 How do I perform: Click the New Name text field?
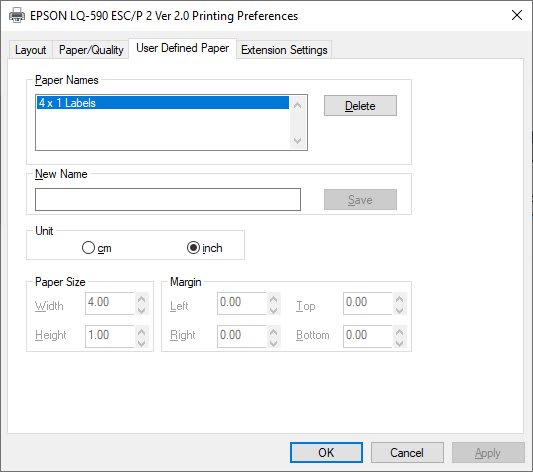[168, 199]
